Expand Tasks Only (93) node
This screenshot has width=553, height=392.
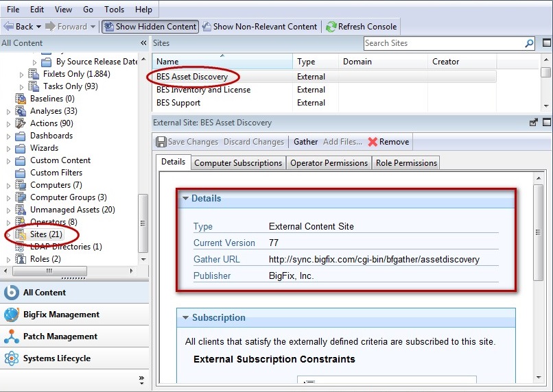[21, 86]
